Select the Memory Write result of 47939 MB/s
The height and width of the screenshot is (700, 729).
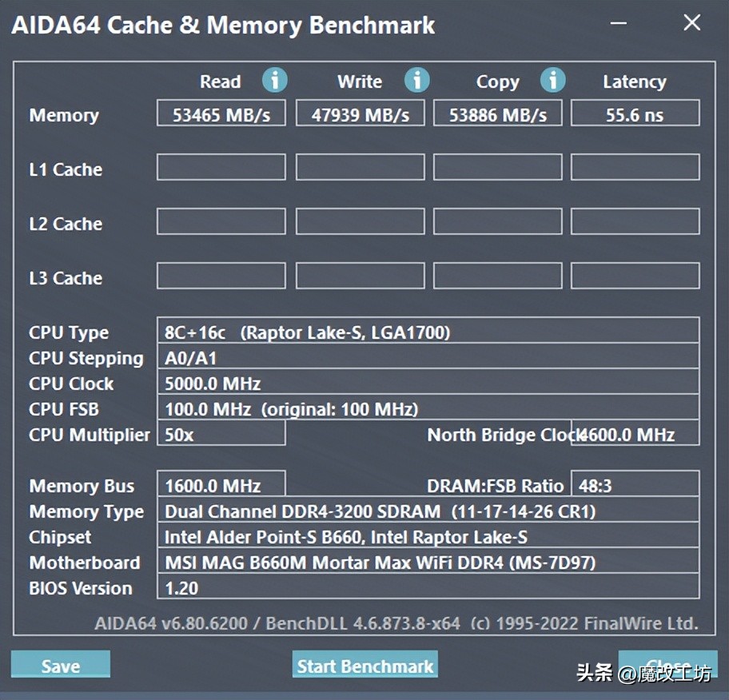tap(360, 113)
